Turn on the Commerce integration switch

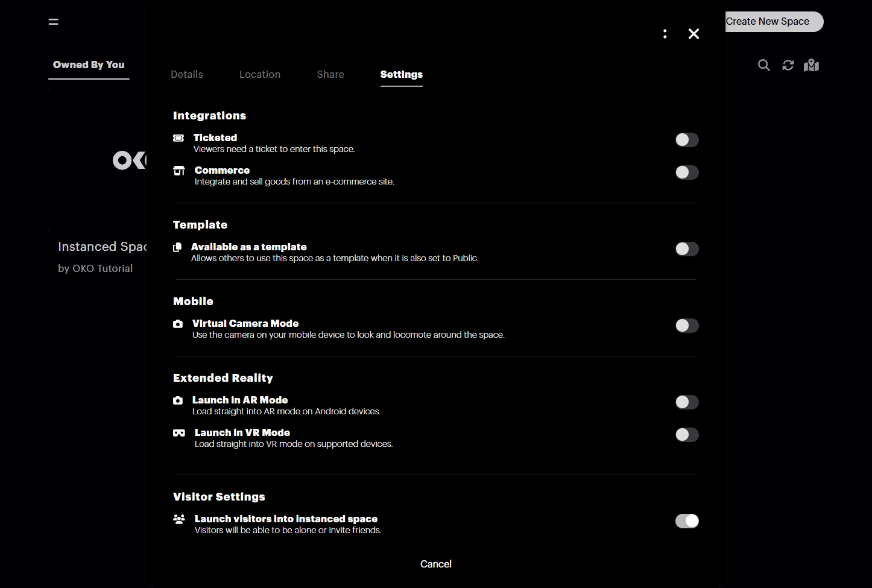click(x=687, y=172)
